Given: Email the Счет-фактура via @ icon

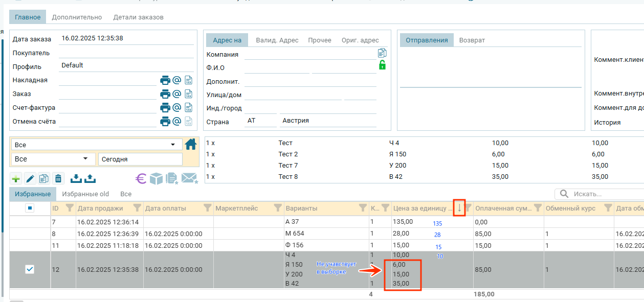Looking at the screenshot, I should point(176,108).
